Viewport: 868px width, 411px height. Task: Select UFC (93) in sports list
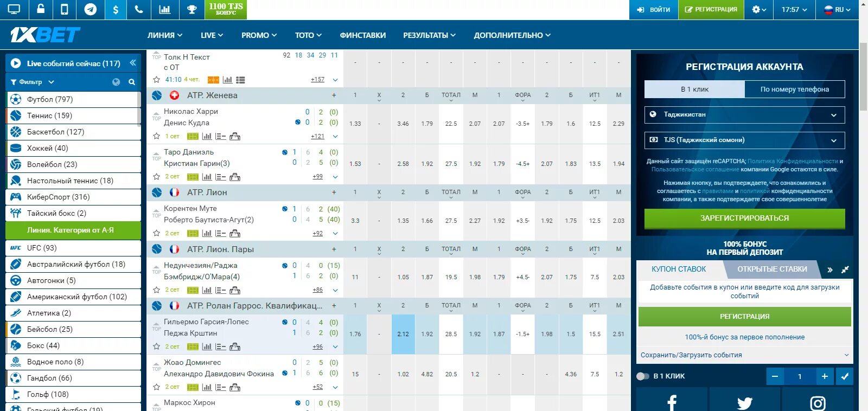[x=73, y=248]
